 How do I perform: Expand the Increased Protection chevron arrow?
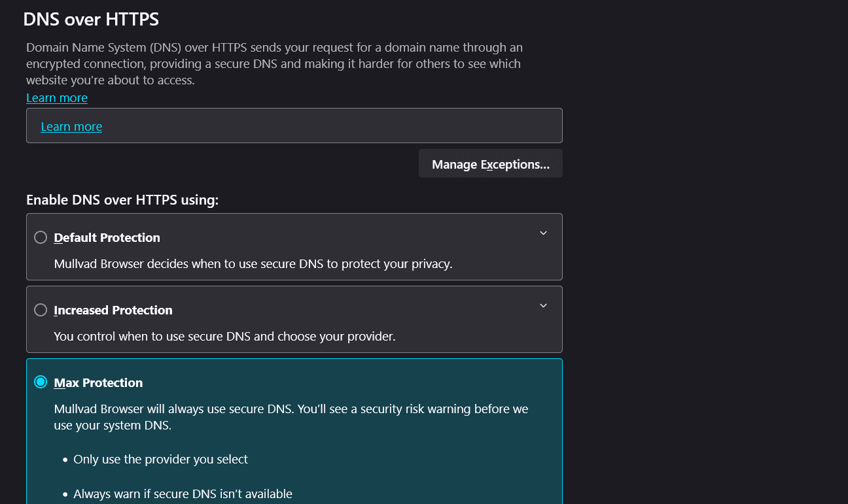543,306
